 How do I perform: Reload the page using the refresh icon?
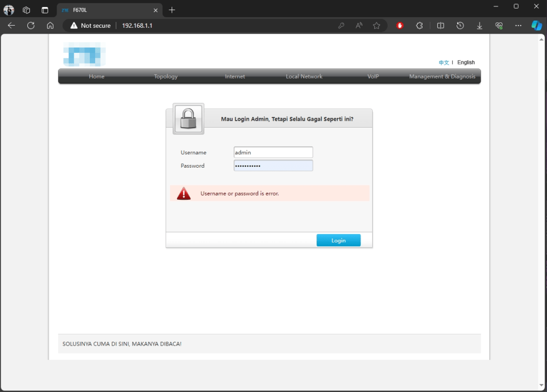click(x=30, y=25)
